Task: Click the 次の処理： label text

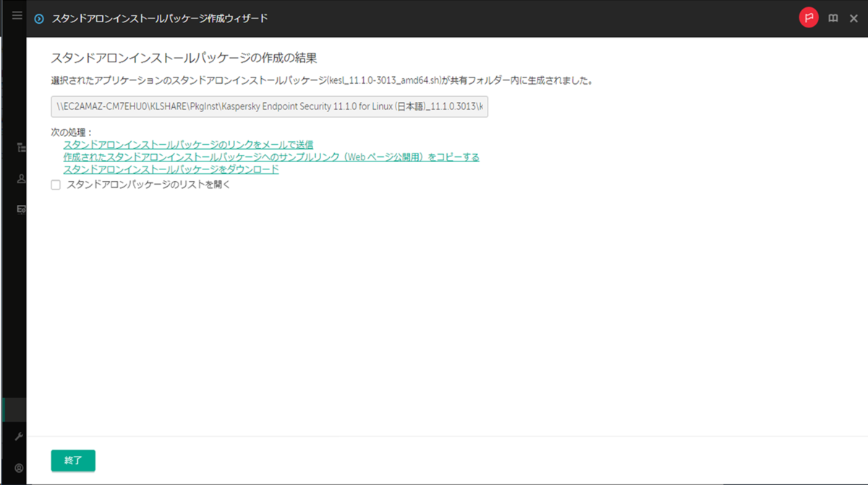Action: pos(72,132)
